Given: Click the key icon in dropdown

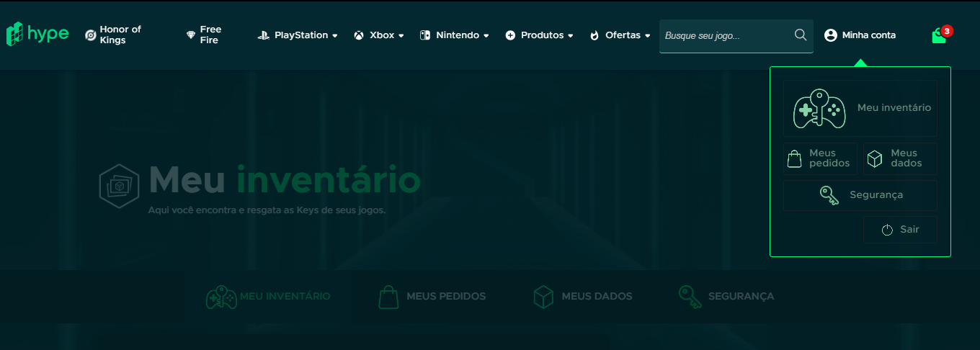Looking at the screenshot, I should pos(829,195).
